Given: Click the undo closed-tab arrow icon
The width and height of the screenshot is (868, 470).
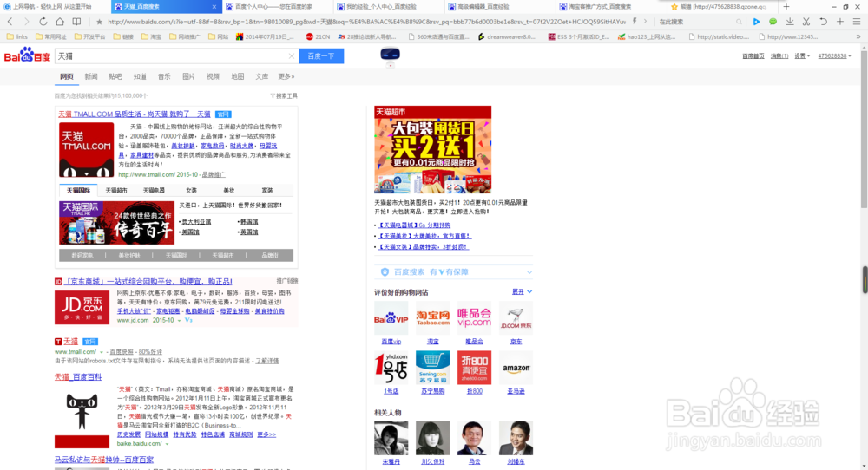Looking at the screenshot, I should [x=823, y=22].
